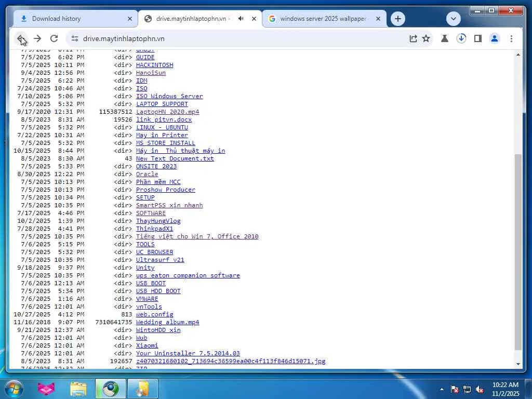Open the pink fox app in taskbar
532x399 pixels.
pos(46,389)
